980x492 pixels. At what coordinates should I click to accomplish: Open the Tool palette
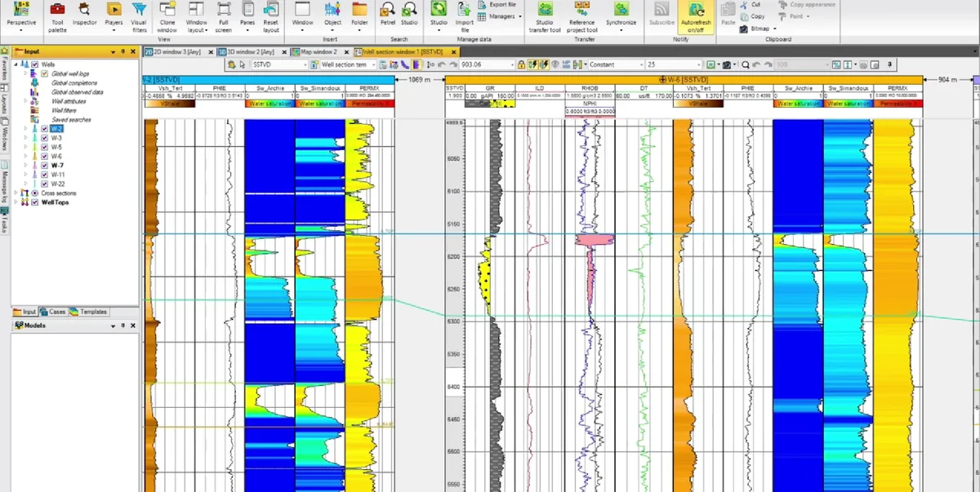57,16
